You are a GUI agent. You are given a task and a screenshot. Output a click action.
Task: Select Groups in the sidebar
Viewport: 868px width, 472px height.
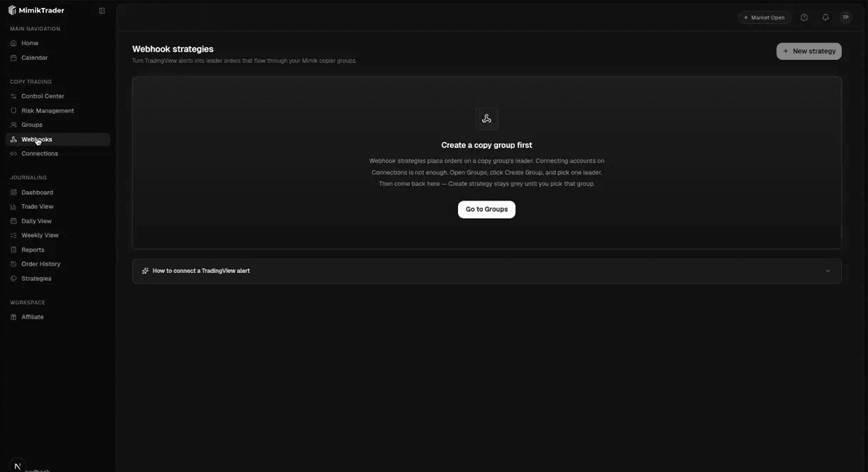[58, 125]
